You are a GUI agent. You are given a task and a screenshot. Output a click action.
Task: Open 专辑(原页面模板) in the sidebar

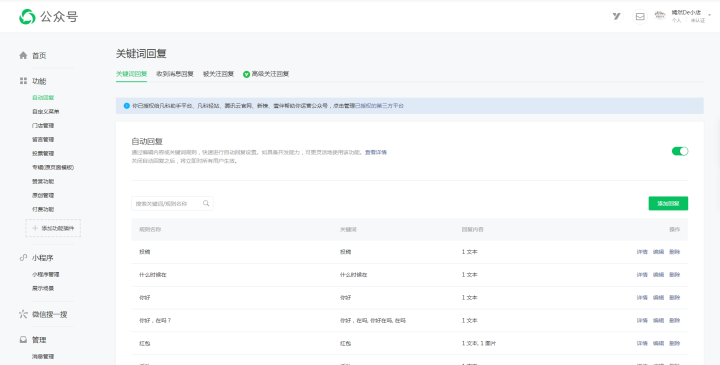point(53,167)
